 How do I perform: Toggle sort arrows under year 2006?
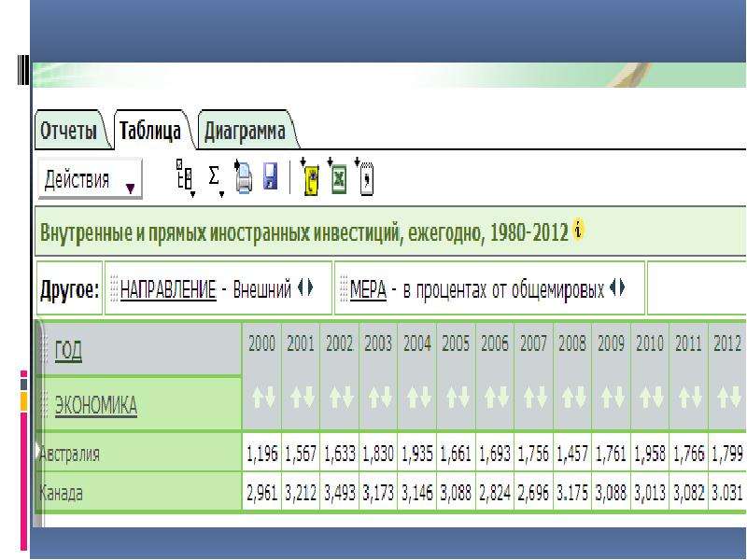click(496, 397)
